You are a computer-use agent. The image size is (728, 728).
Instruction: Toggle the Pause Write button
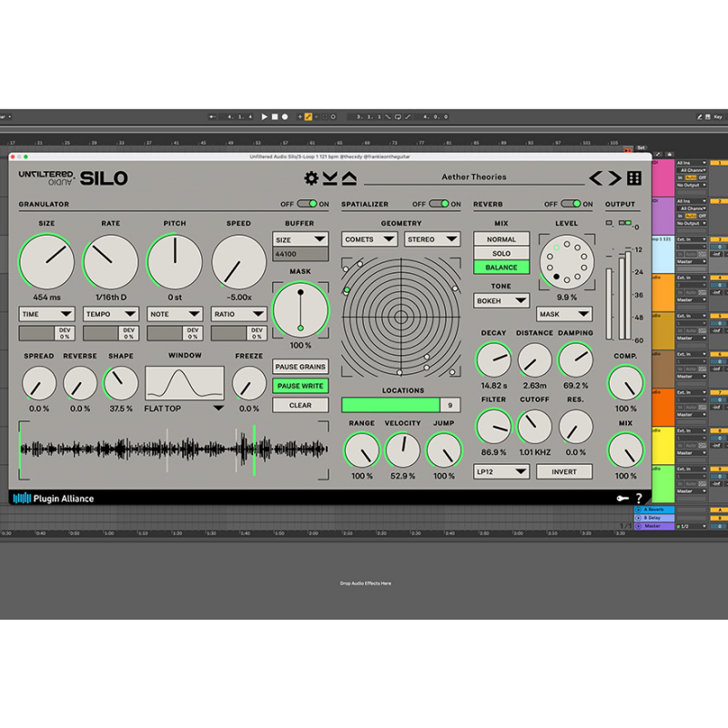[300, 386]
